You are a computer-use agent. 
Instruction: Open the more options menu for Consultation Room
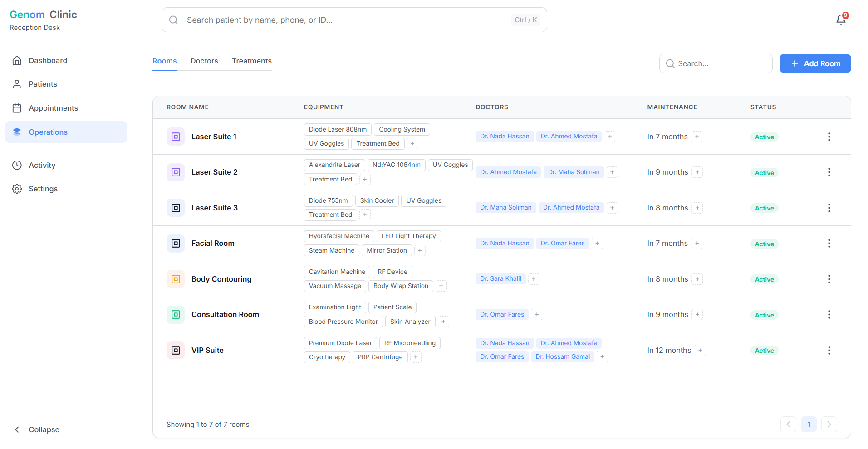(x=829, y=314)
